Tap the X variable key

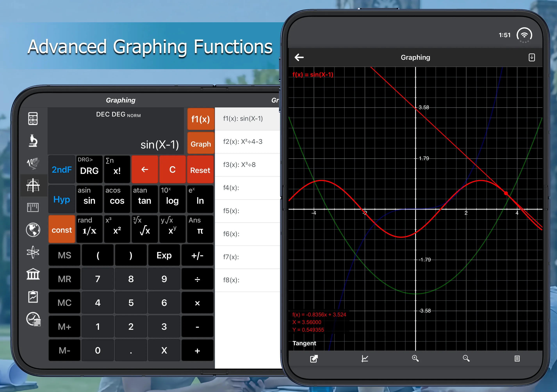[164, 350]
